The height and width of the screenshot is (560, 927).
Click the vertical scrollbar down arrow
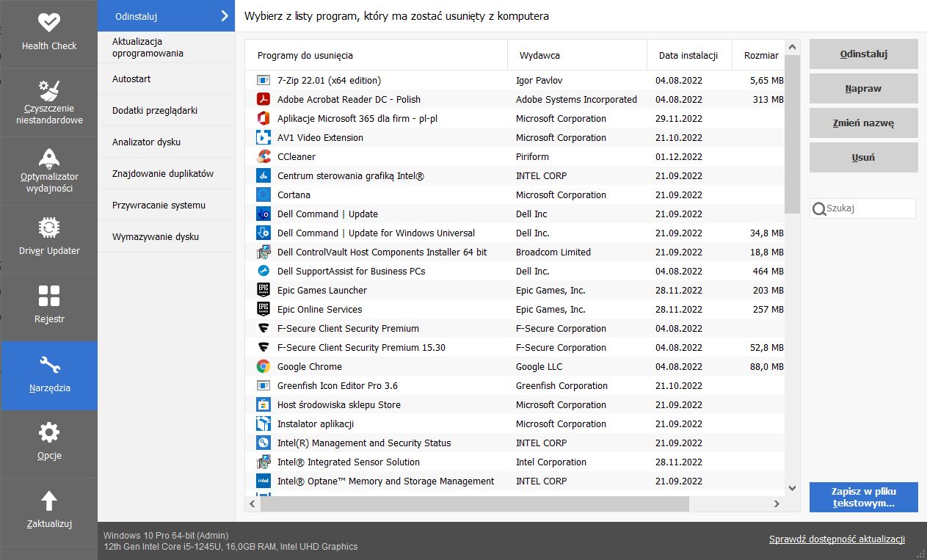[x=792, y=487]
